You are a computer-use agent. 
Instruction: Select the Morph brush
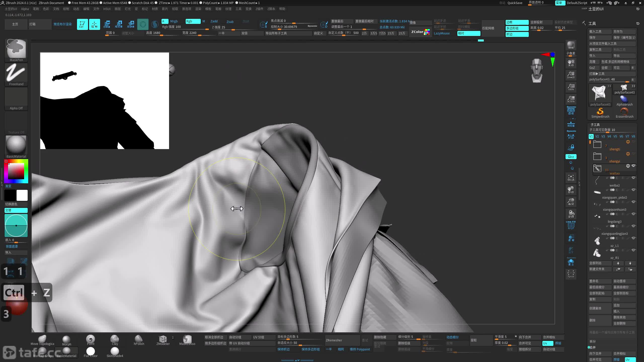coord(66,340)
